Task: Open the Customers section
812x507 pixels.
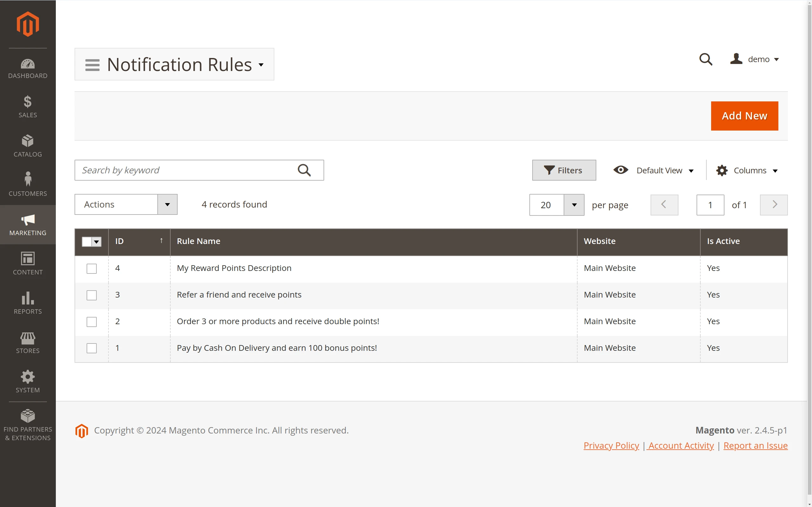Action: (x=28, y=185)
